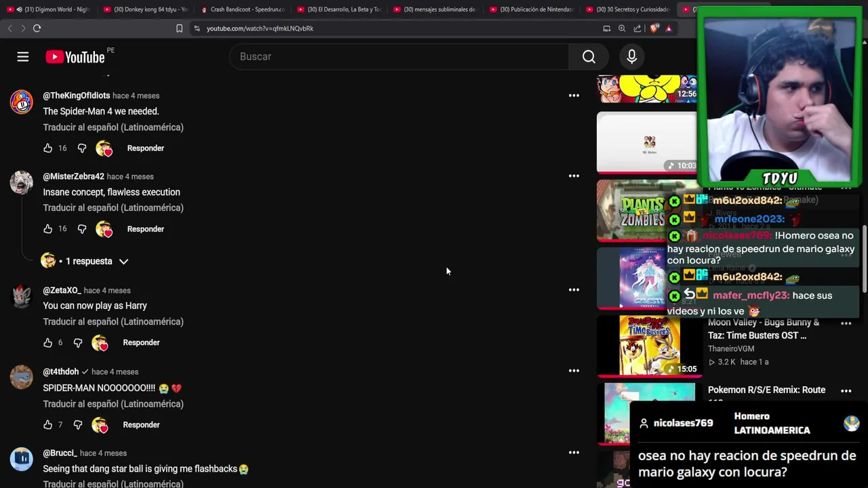This screenshot has height=488, width=868.
Task: Reply to @TheKingOfIdiots with Responder
Action: tap(146, 148)
